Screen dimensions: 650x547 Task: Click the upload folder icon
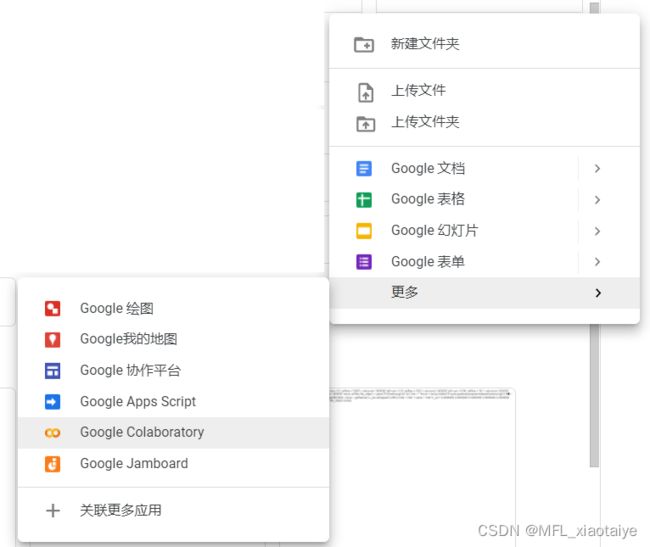[365, 123]
